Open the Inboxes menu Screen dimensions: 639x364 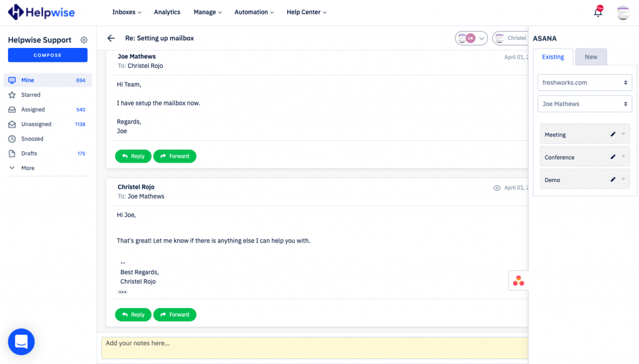126,12
